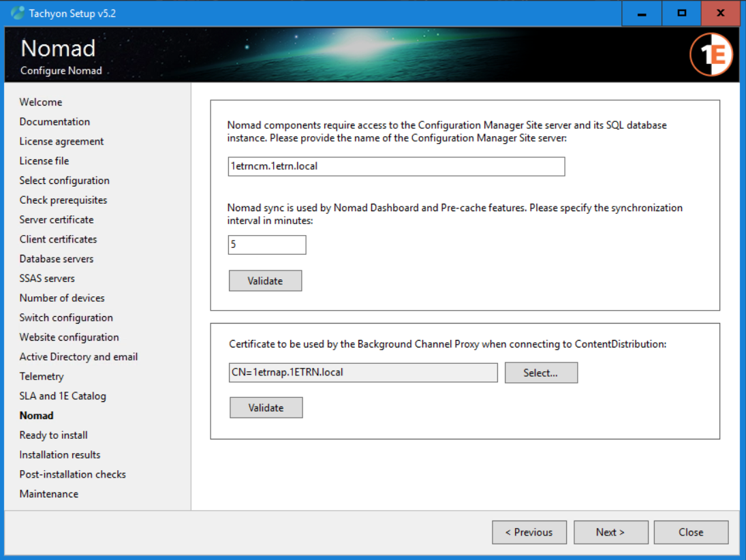Select Ready to install in sidebar
This screenshot has height=560, width=746.
pos(53,435)
